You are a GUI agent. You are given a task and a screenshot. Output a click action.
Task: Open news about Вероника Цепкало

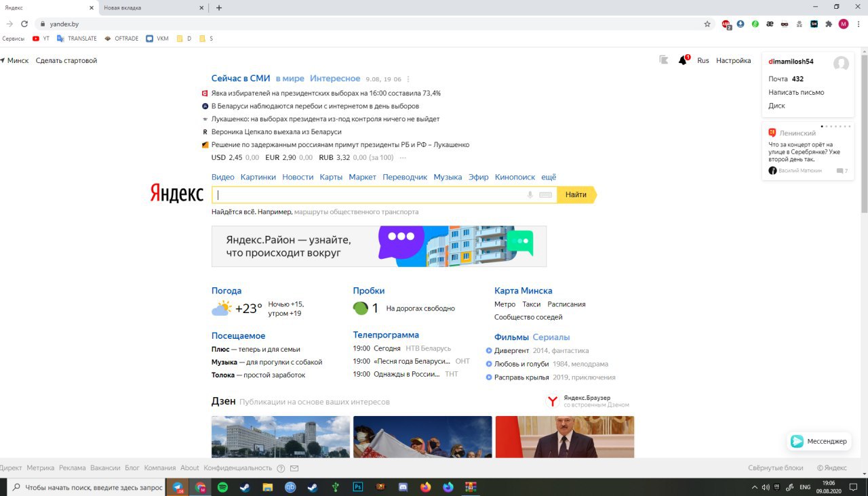point(276,132)
